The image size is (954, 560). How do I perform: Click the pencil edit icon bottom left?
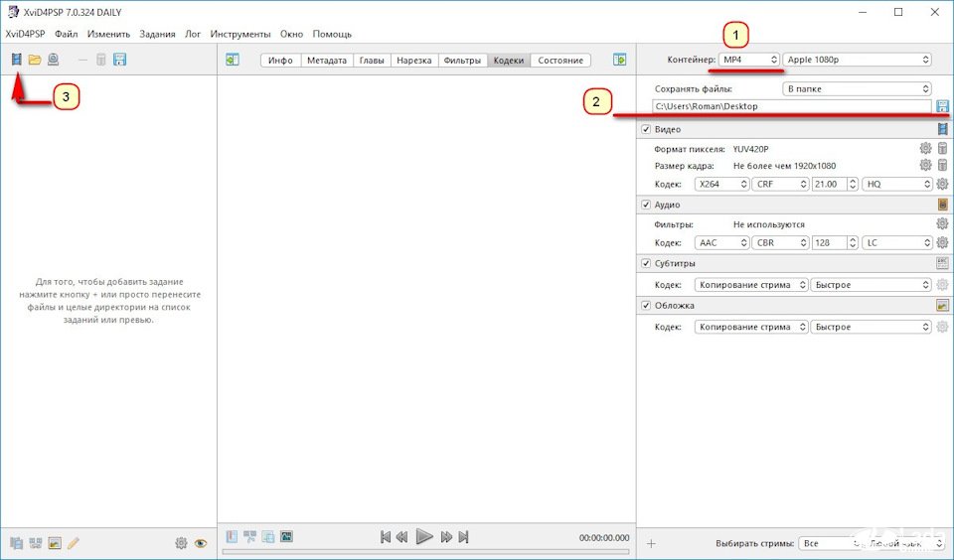point(74,543)
